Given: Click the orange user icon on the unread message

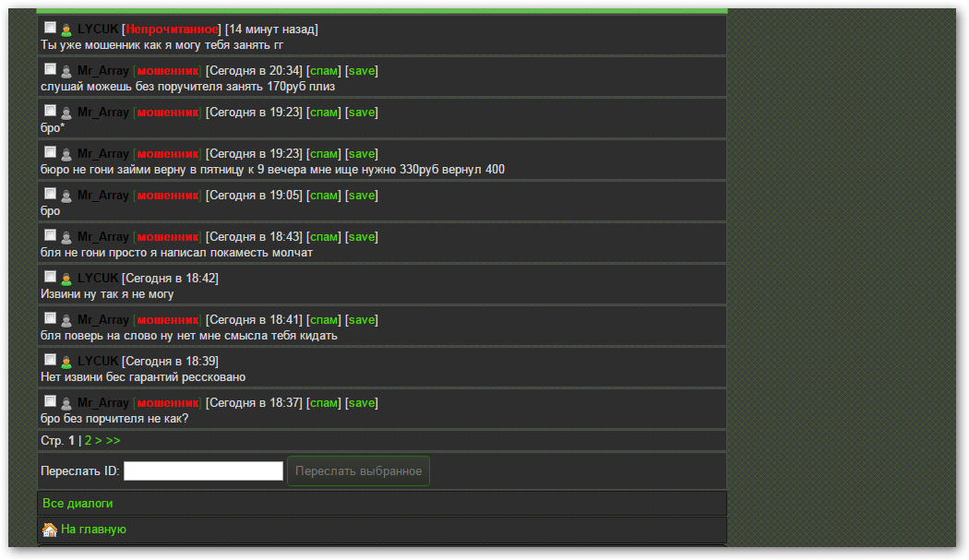Looking at the screenshot, I should coord(66,30).
